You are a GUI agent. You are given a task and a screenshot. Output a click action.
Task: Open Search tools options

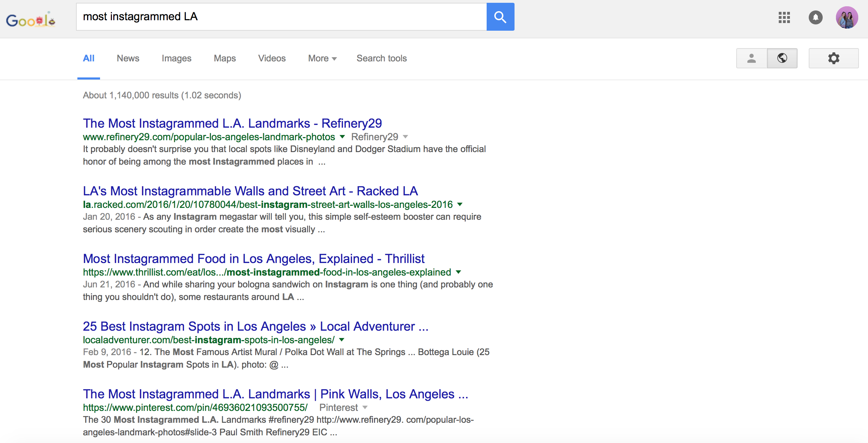pos(381,58)
